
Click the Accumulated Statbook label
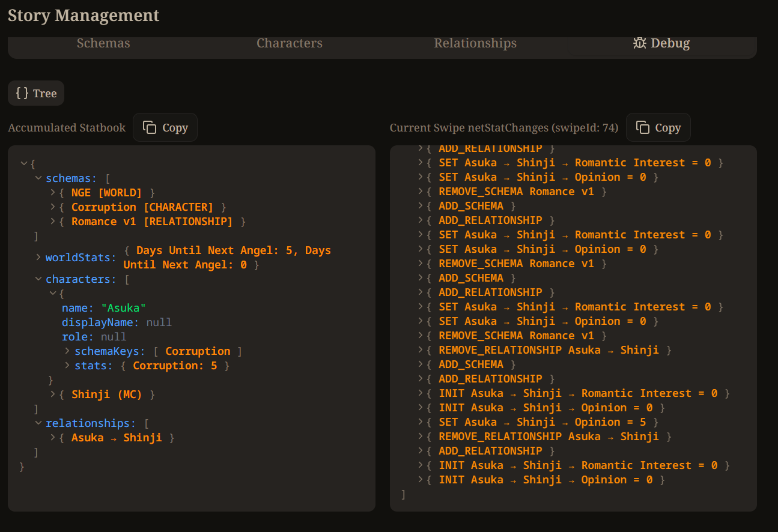click(x=67, y=128)
